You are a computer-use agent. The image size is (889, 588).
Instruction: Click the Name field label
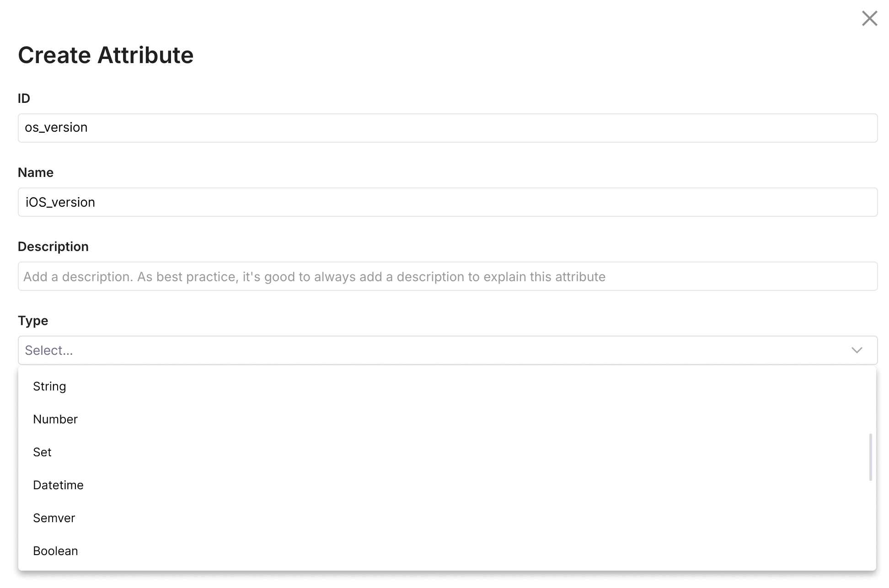(36, 172)
